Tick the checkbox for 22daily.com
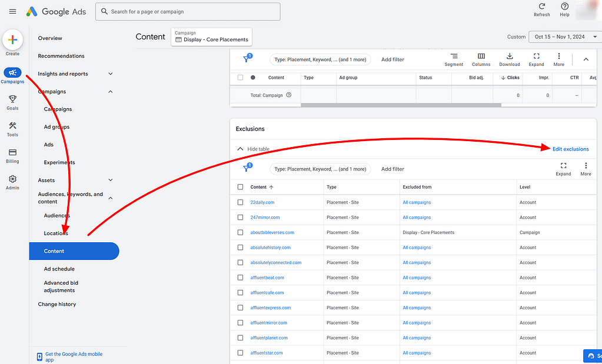Screen dimensions: 602x364 coord(240,202)
